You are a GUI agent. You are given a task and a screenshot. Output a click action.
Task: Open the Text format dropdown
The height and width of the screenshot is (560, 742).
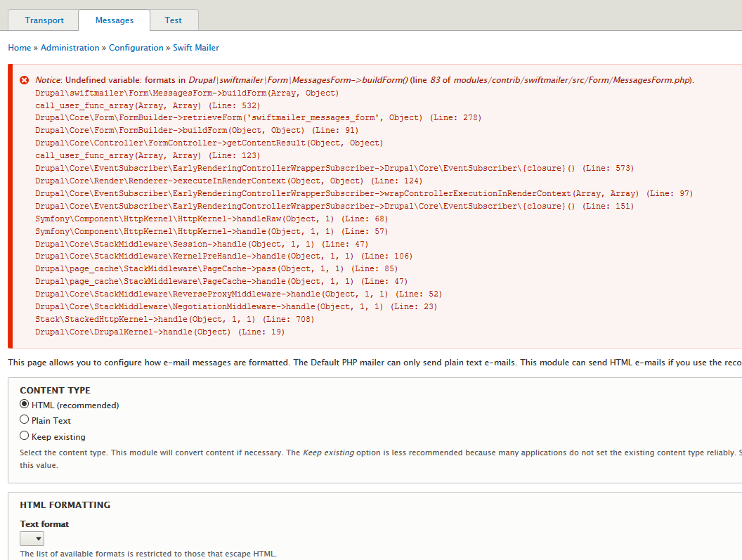(x=31, y=538)
